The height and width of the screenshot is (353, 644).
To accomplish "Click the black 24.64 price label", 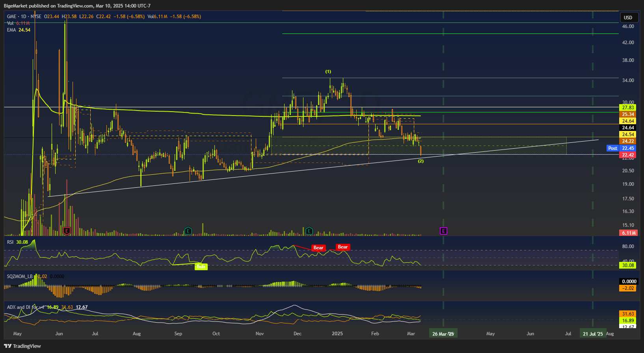I will tap(628, 128).
